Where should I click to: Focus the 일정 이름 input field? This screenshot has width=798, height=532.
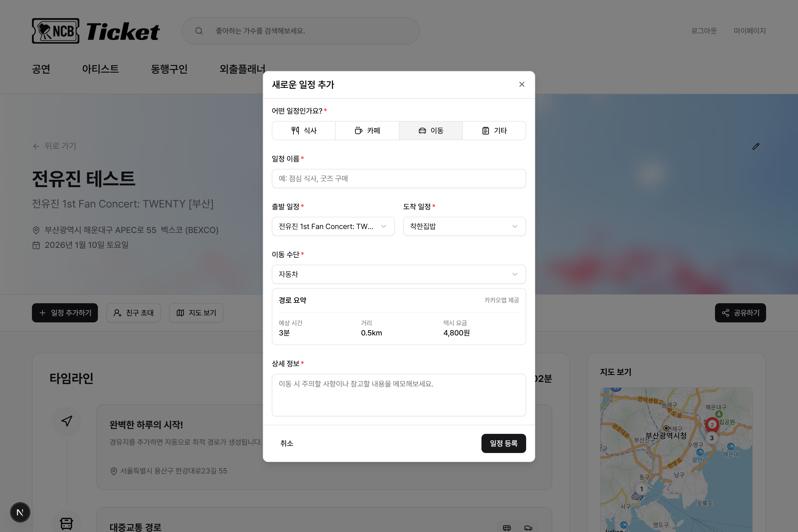pyautogui.click(x=399, y=178)
